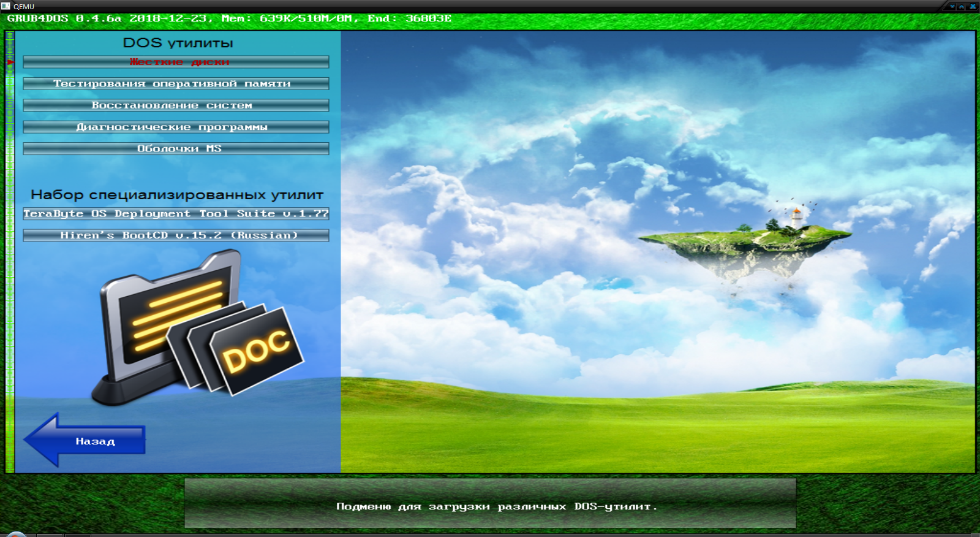Click the GRUB4DOS version status line

(229, 18)
